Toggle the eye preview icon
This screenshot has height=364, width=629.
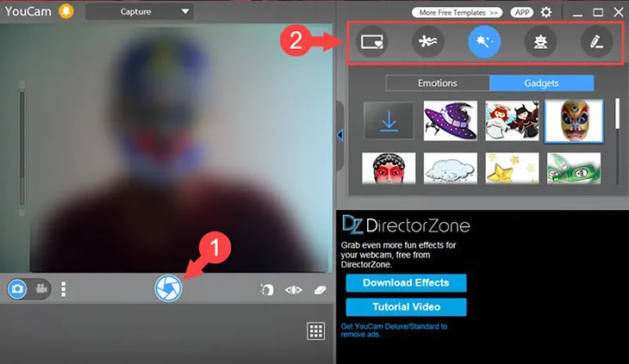point(294,289)
